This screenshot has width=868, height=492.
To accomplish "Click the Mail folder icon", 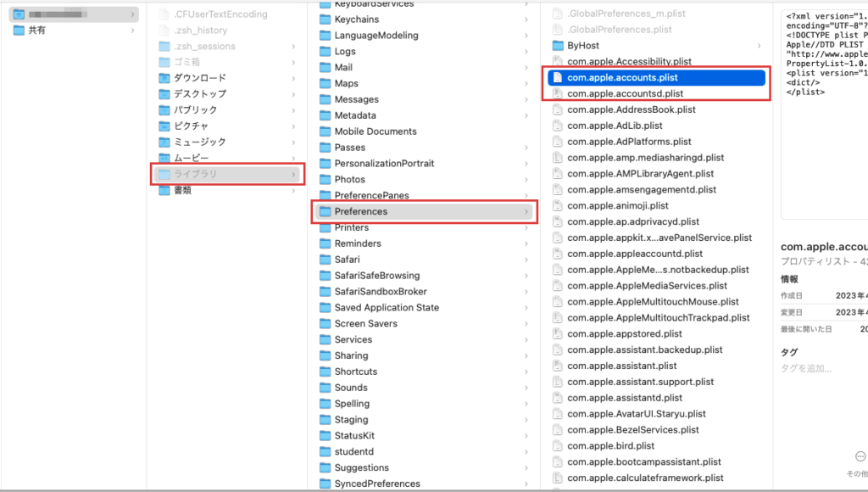I will click(325, 68).
